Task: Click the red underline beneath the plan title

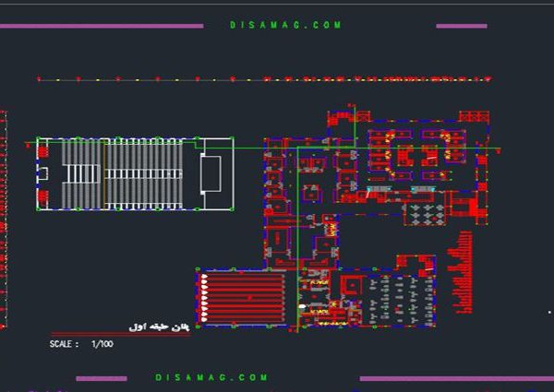Action: coord(120,334)
